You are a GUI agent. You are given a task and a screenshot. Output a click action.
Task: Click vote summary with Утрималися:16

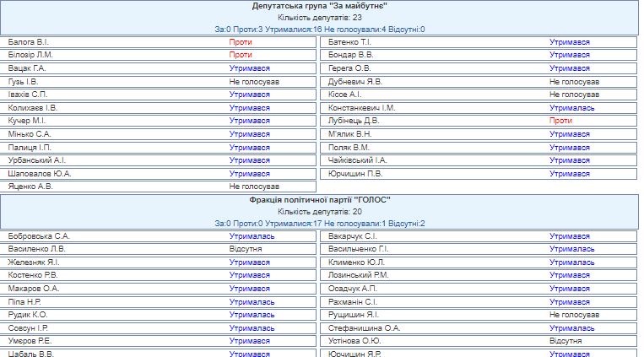pos(320,30)
